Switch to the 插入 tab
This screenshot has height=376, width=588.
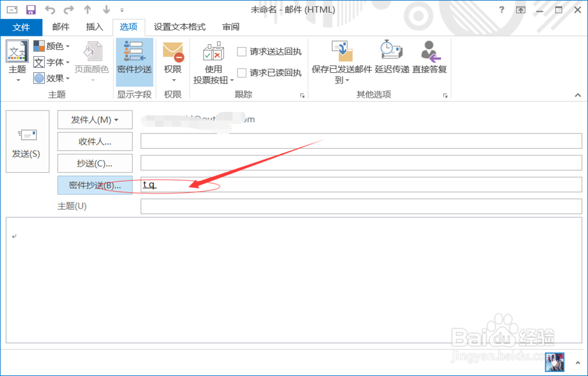95,27
